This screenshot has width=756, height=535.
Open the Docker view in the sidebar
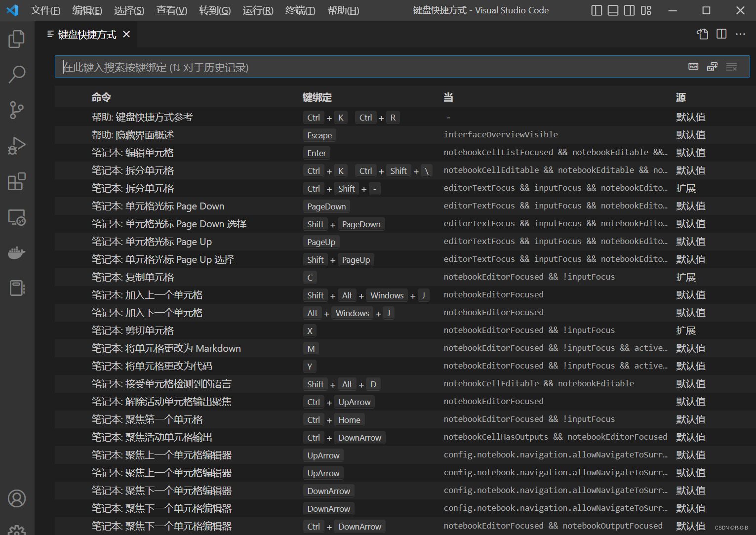(16, 253)
